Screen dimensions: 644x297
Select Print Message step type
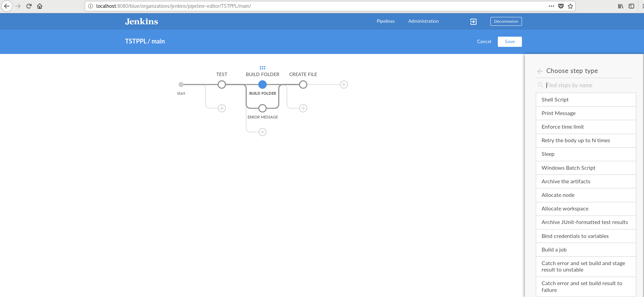pos(586,113)
